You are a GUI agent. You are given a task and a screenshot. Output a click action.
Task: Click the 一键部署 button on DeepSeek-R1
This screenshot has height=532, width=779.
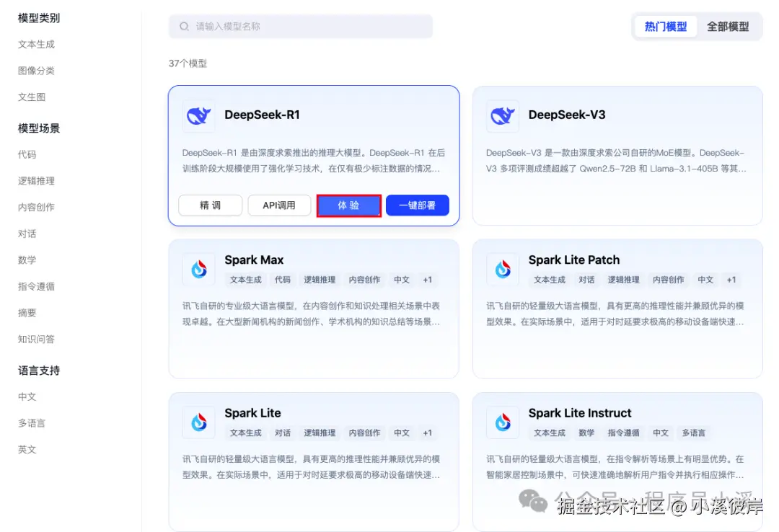[x=418, y=205]
